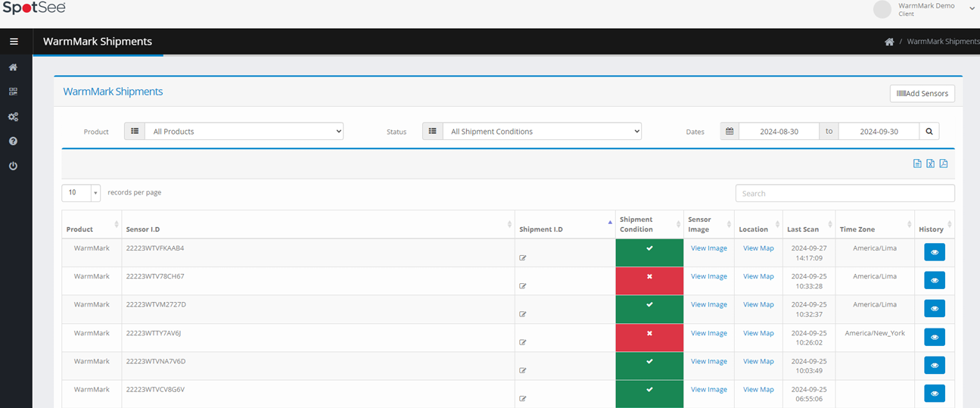The width and height of the screenshot is (980, 408).
Task: Click the Add Sensors button
Action: 922,93
